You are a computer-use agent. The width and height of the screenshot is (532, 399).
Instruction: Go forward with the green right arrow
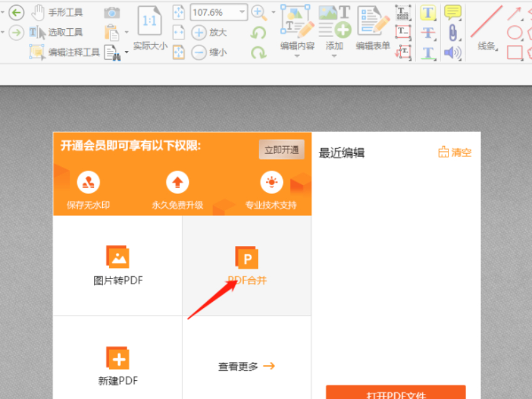[16, 33]
